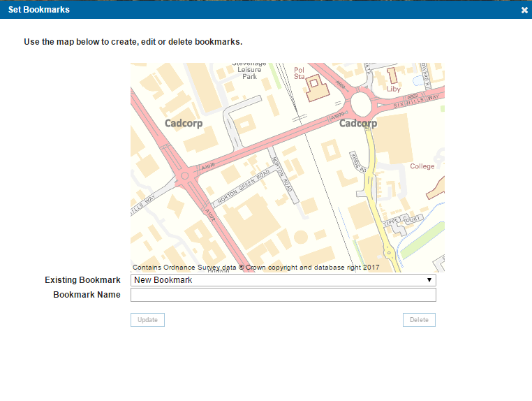Click the Kings Rd label on map

click(359, 162)
